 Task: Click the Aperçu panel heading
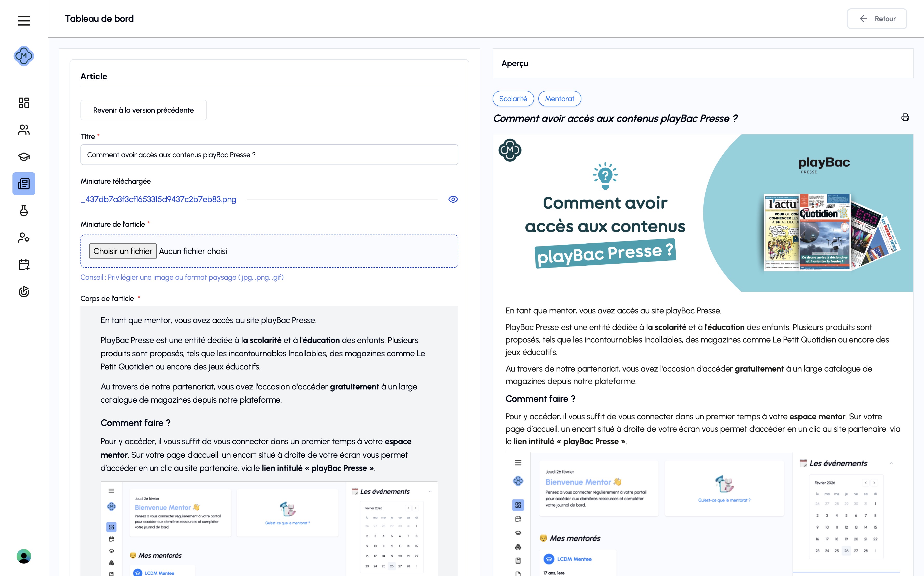(x=514, y=64)
